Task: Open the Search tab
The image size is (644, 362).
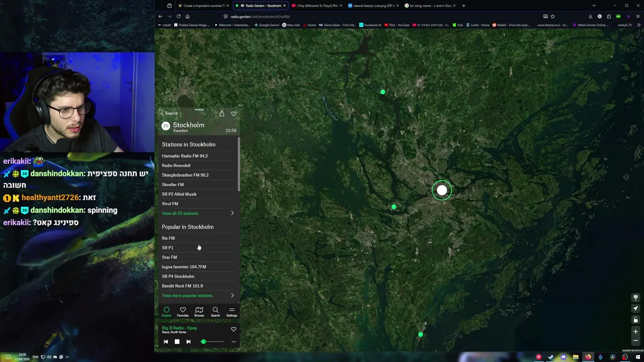Action: 215,312
